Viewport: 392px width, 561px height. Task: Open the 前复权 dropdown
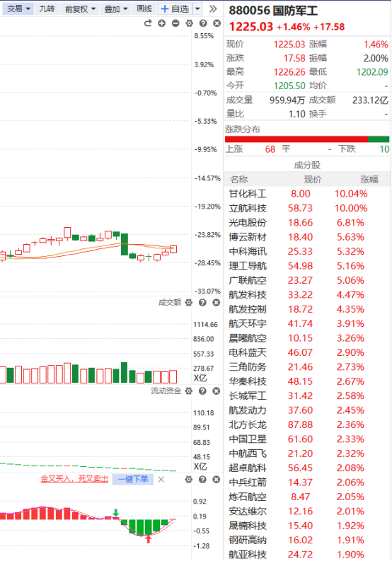[80, 8]
